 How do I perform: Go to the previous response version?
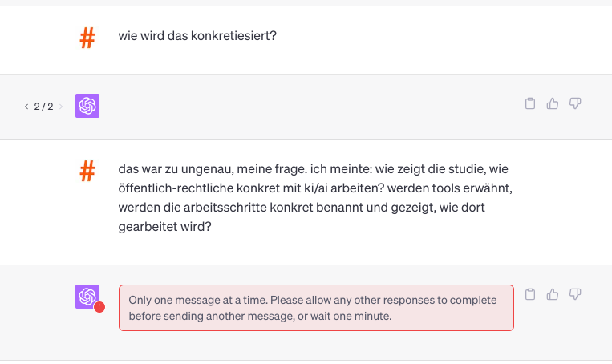26,106
